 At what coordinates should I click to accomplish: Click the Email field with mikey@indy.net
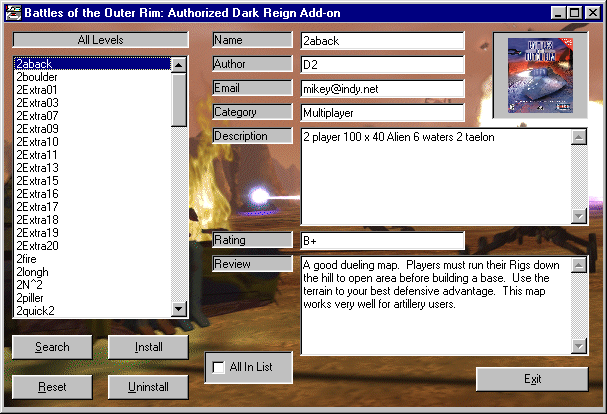(382, 89)
